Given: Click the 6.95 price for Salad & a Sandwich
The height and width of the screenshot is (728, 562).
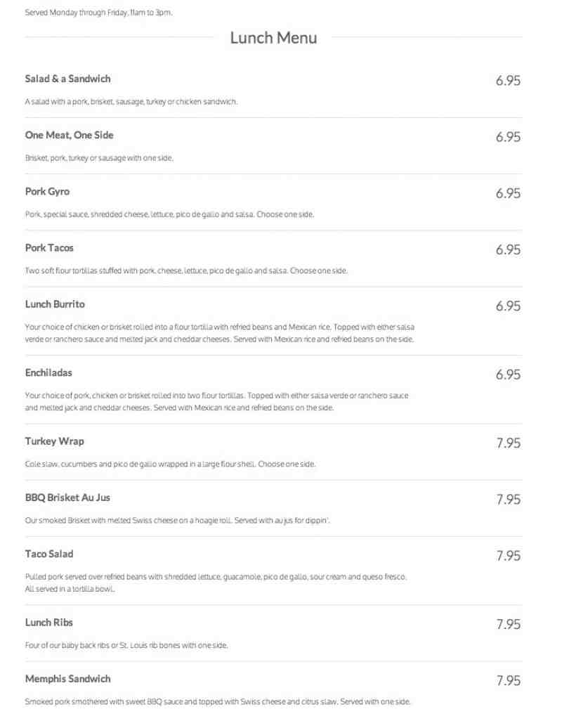Looking at the screenshot, I should 508,80.
